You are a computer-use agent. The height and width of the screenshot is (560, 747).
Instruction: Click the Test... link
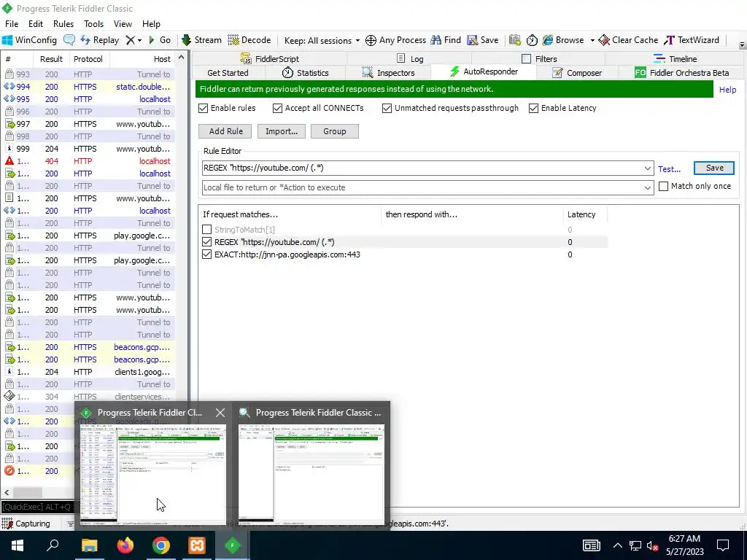point(669,169)
